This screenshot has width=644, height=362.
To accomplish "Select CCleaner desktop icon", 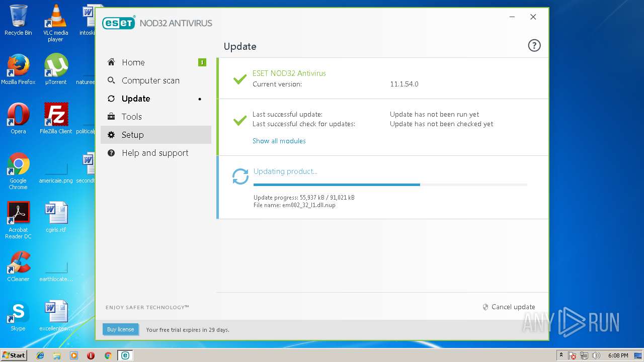I will coord(18,266).
